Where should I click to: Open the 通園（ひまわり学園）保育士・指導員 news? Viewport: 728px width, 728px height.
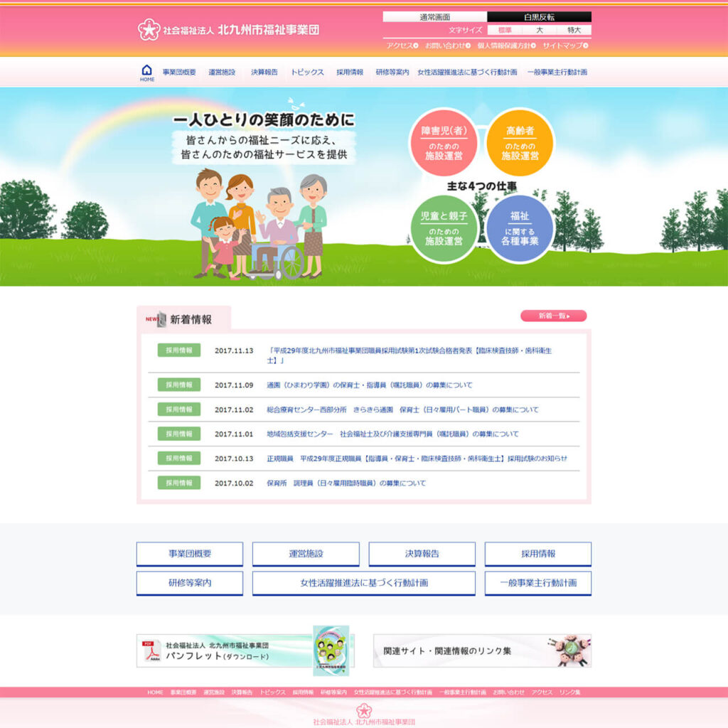pos(369,385)
